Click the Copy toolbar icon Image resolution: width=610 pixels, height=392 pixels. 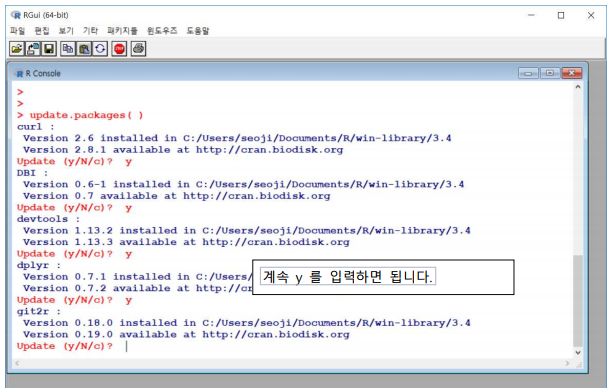point(68,49)
